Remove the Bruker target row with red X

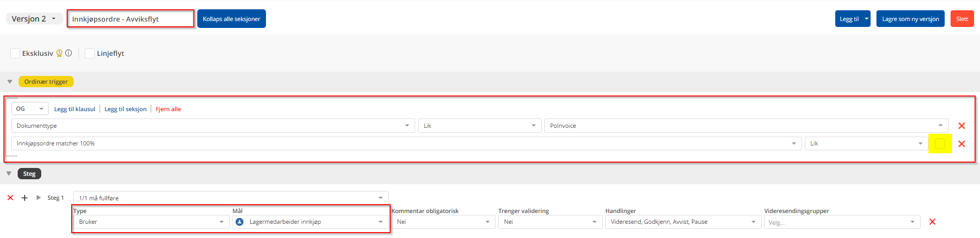[x=932, y=222]
